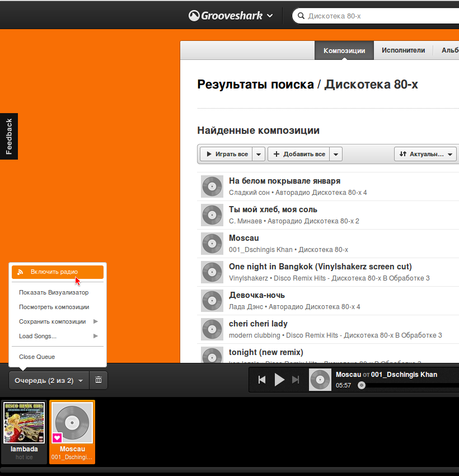
Task: Click vinyl icon for На белом покрывале января
Action: point(212,186)
